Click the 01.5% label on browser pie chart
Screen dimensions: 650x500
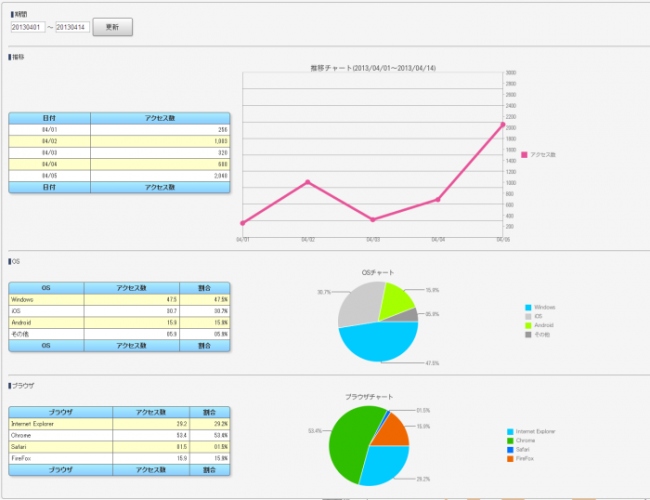point(423,410)
